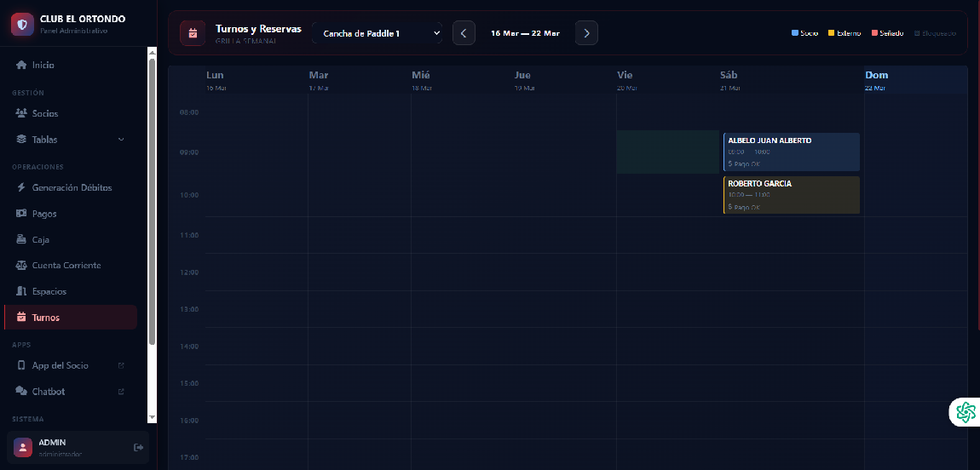Viewport: 980px width, 470px height.
Task: Click the Club El Ortondo shield logo
Action: (22, 24)
